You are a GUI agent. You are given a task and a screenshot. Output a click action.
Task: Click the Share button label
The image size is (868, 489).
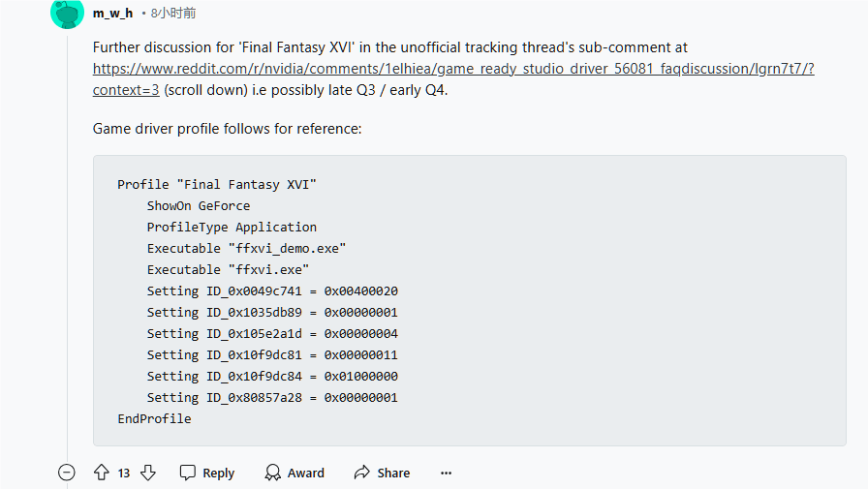pos(393,473)
